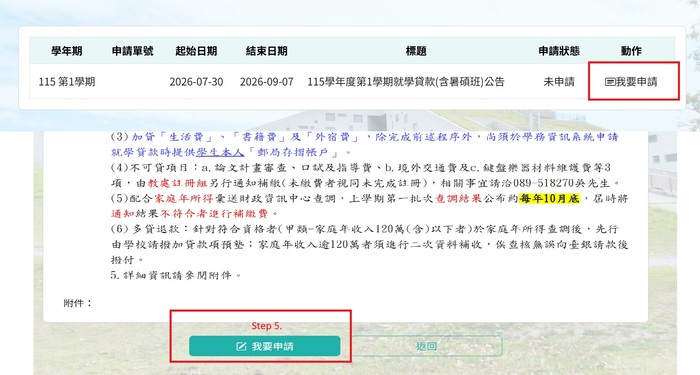Click the green 我要申請 button
The image size is (700, 375).
pos(265,346)
